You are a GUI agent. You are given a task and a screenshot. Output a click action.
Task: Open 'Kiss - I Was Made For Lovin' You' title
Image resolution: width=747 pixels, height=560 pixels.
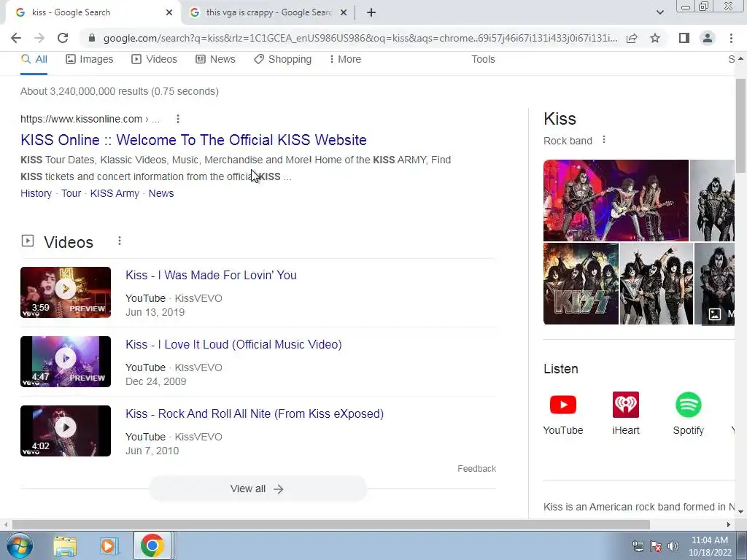click(x=211, y=275)
